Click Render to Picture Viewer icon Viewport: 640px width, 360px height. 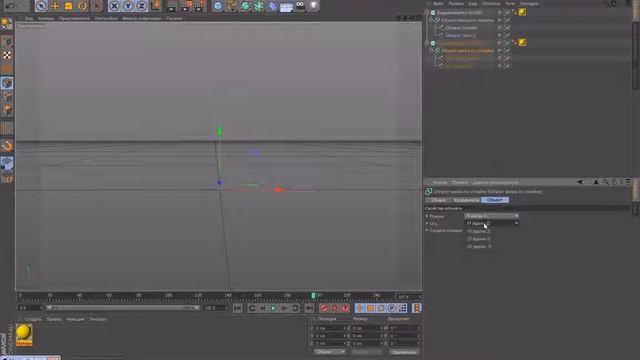click(x=187, y=6)
